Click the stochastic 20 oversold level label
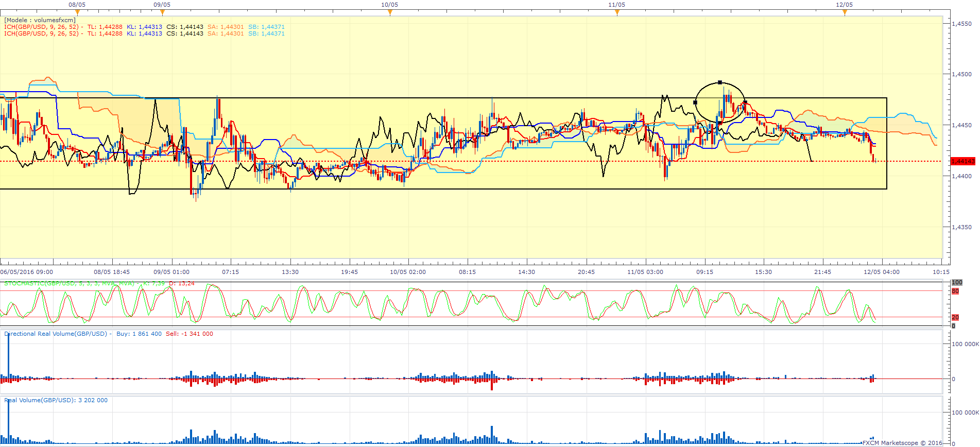This screenshot has width=980, height=447. point(955,317)
